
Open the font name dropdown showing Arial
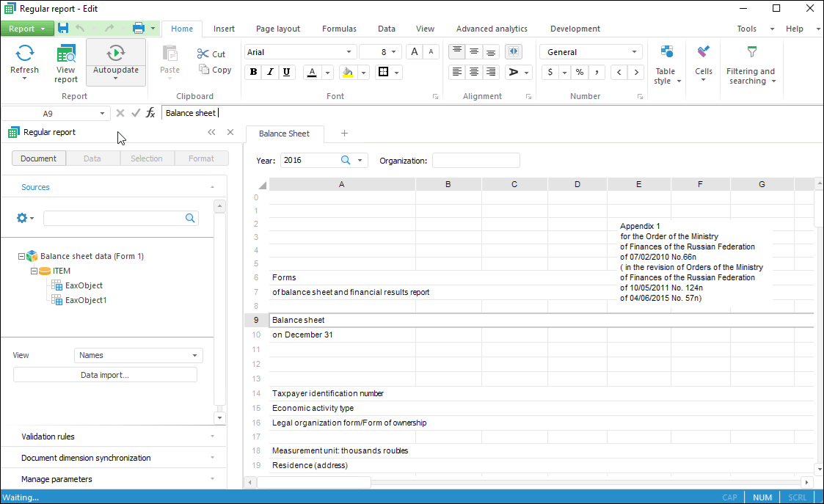pyautogui.click(x=299, y=52)
